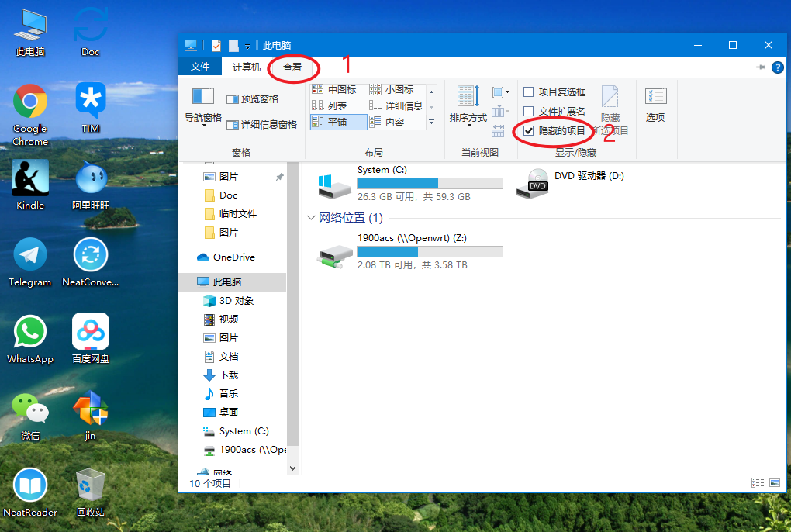Viewport: 791px width, 532px height.
Task: Open 临时文件 folder in navigation pane
Action: pos(230,214)
